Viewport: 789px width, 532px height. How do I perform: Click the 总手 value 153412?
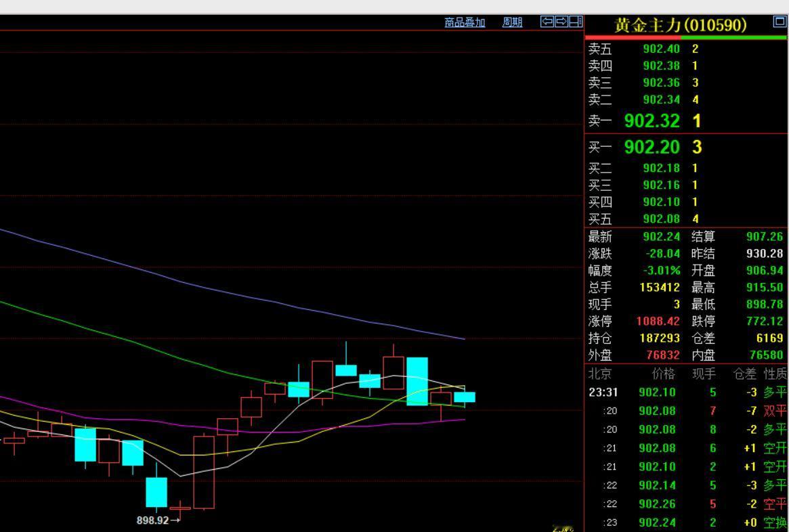click(x=660, y=288)
